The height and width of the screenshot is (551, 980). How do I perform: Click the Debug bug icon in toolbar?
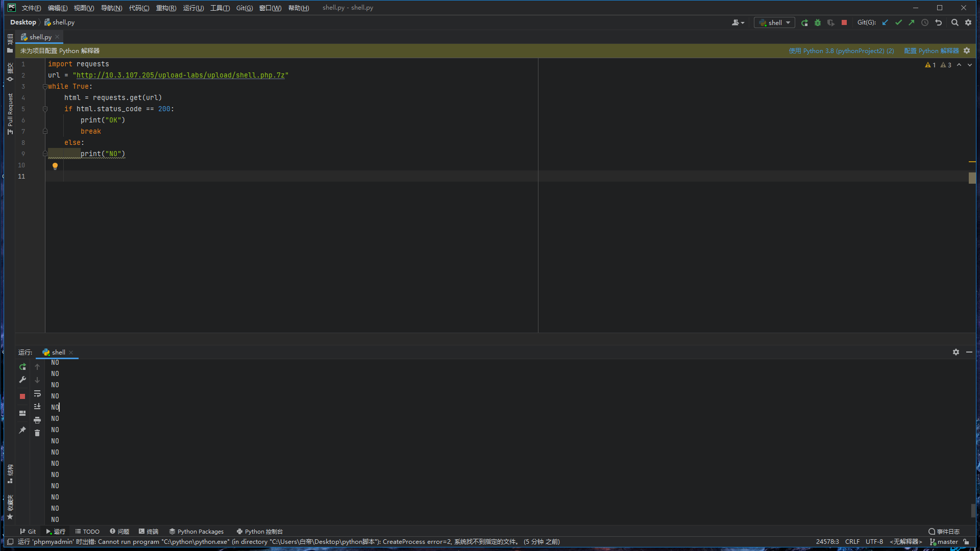click(818, 22)
